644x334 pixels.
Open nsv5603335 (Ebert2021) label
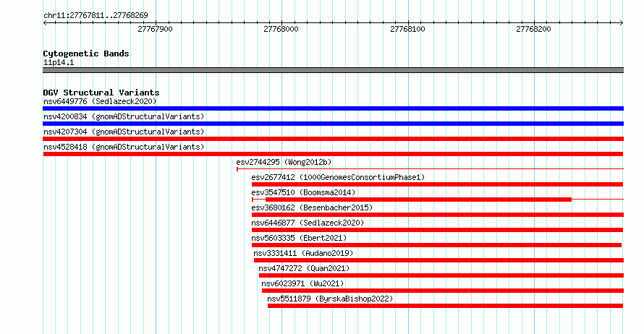pyautogui.click(x=299, y=238)
